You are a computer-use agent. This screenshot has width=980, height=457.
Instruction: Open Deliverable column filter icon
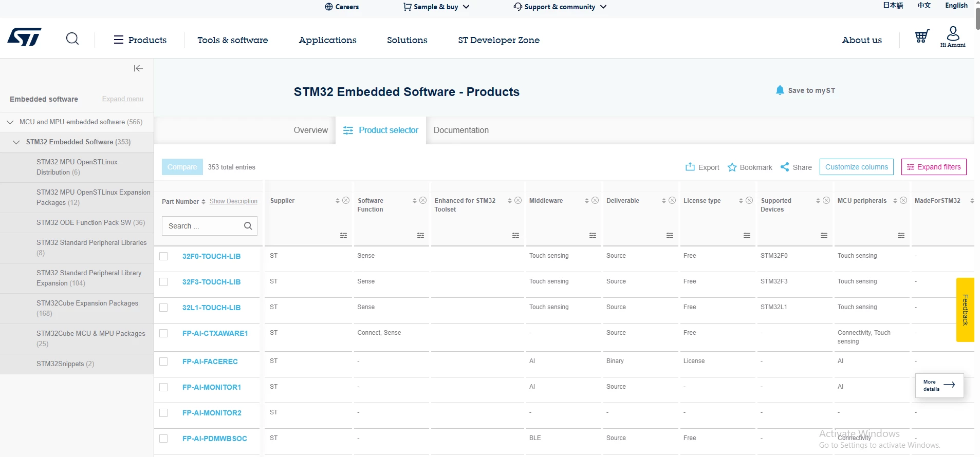670,235
